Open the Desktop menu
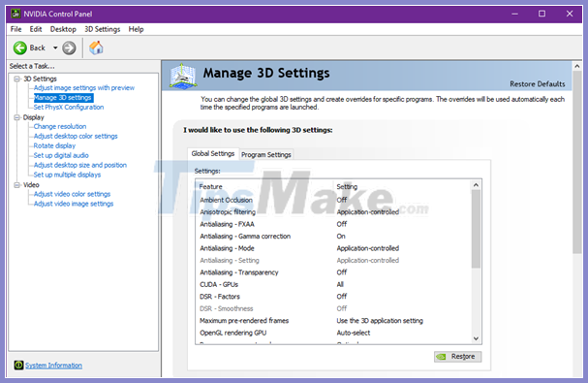Screen dimensions: 588x383 coord(63,29)
